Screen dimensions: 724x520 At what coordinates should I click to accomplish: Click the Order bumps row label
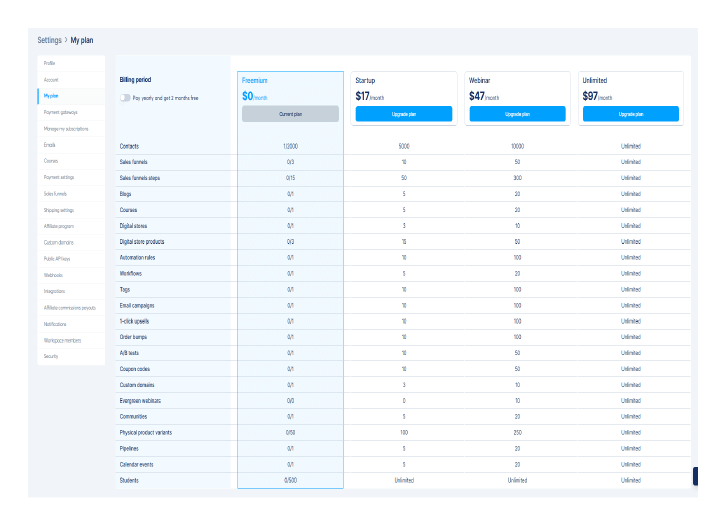(x=133, y=337)
